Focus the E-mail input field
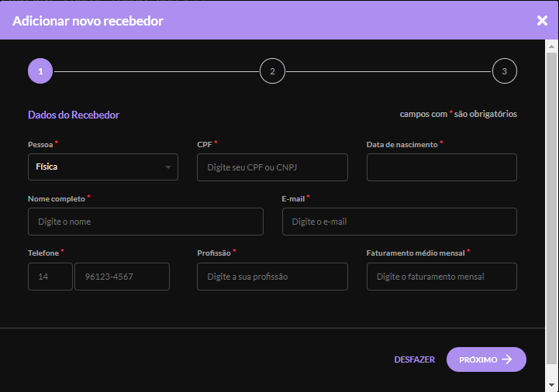 [x=399, y=222]
